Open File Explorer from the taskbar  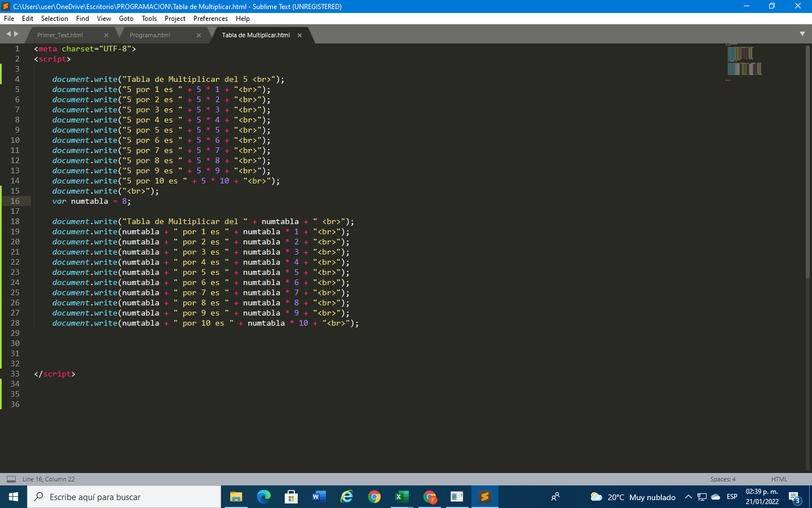(236, 497)
